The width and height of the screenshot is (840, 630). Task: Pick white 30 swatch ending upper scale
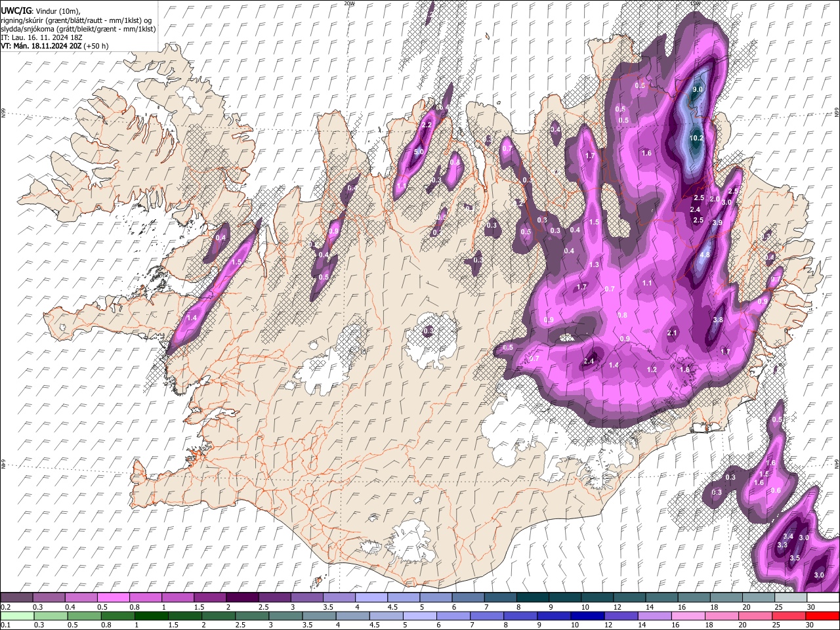(823, 598)
